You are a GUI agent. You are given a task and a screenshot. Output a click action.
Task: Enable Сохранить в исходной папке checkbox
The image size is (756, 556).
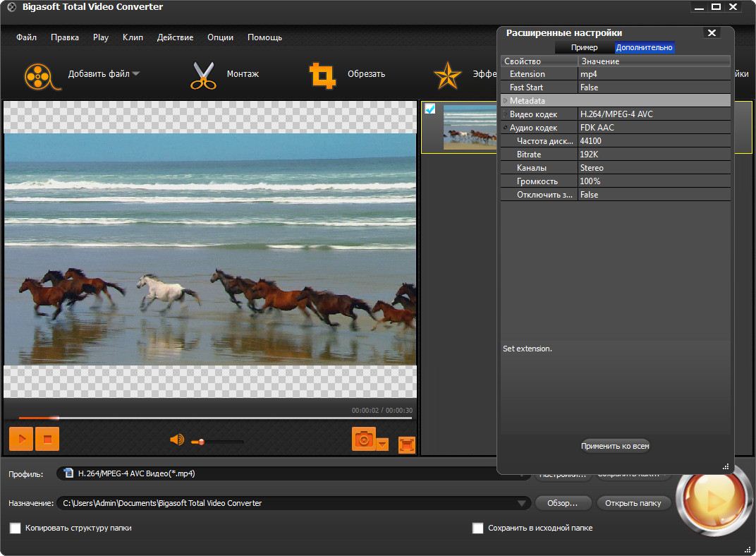click(477, 528)
